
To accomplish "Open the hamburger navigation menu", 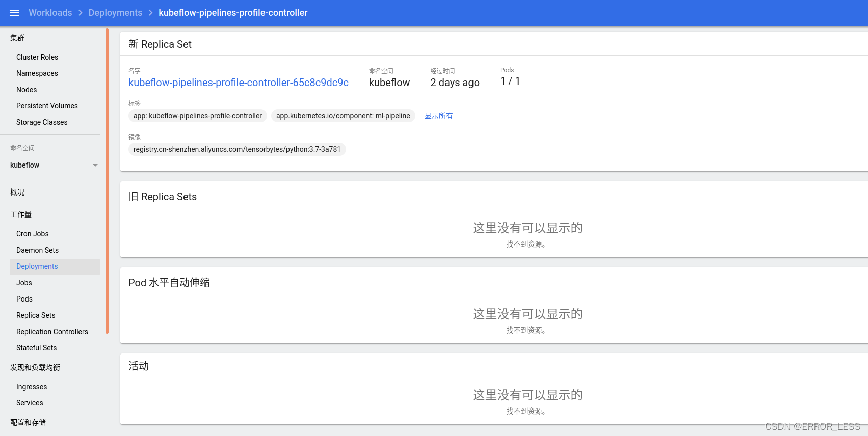I will (x=14, y=13).
